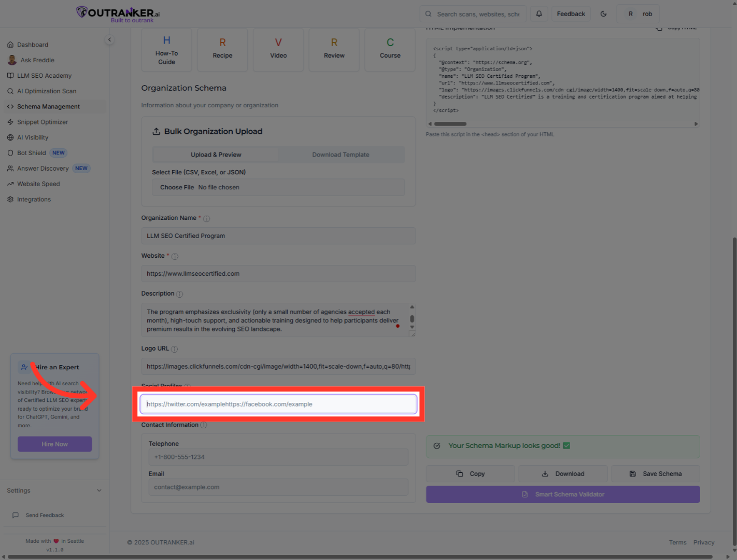Click the Organization Name input field
The height and width of the screenshot is (560, 737).
pos(278,236)
